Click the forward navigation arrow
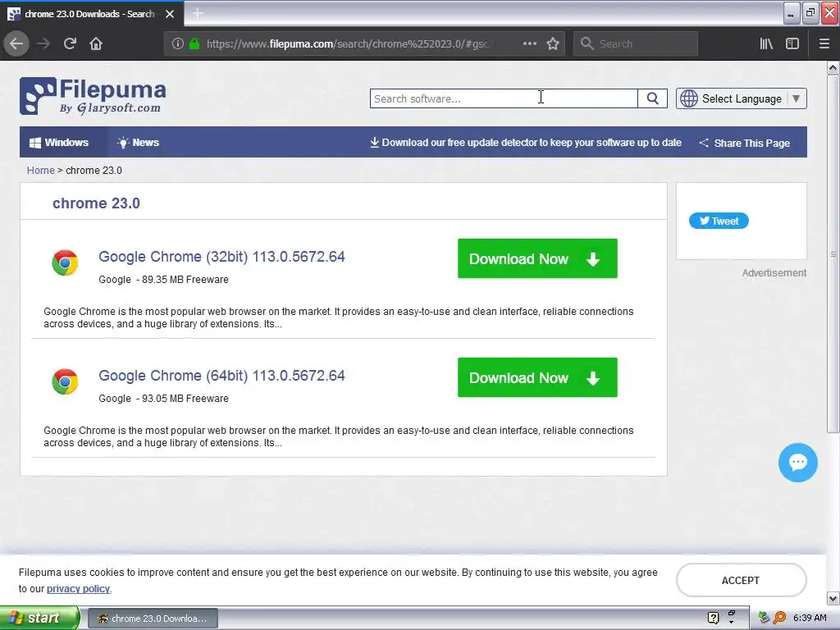 coord(43,43)
